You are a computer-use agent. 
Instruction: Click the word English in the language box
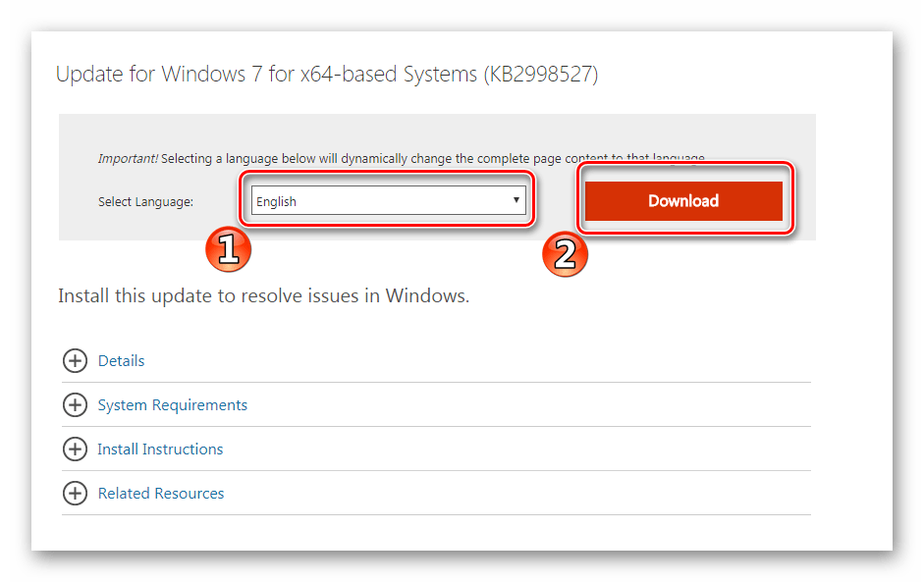pyautogui.click(x=276, y=201)
